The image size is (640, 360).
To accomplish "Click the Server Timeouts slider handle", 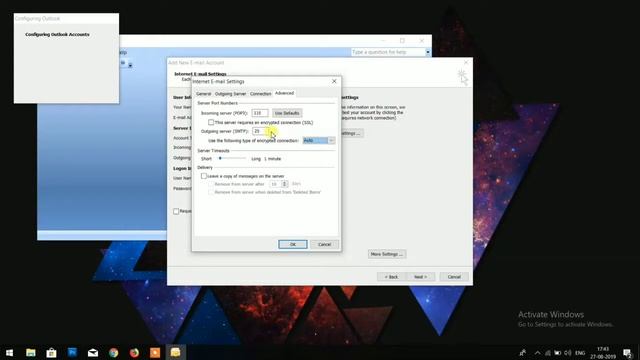I will click(x=220, y=158).
